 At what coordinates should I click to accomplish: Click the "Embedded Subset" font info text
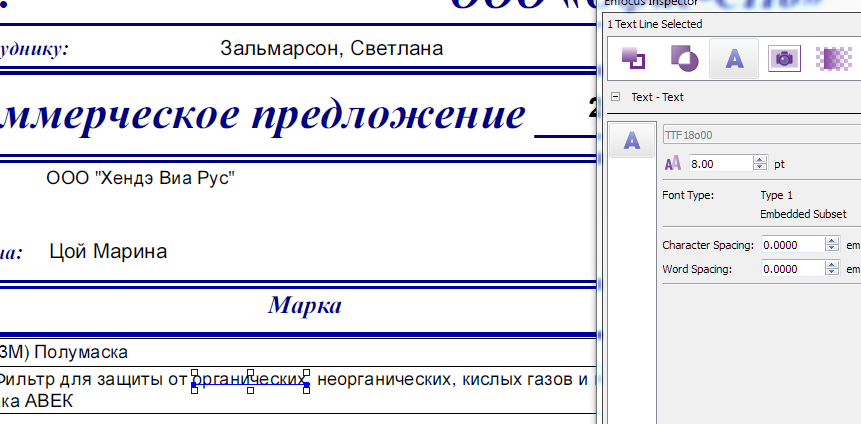(x=803, y=214)
